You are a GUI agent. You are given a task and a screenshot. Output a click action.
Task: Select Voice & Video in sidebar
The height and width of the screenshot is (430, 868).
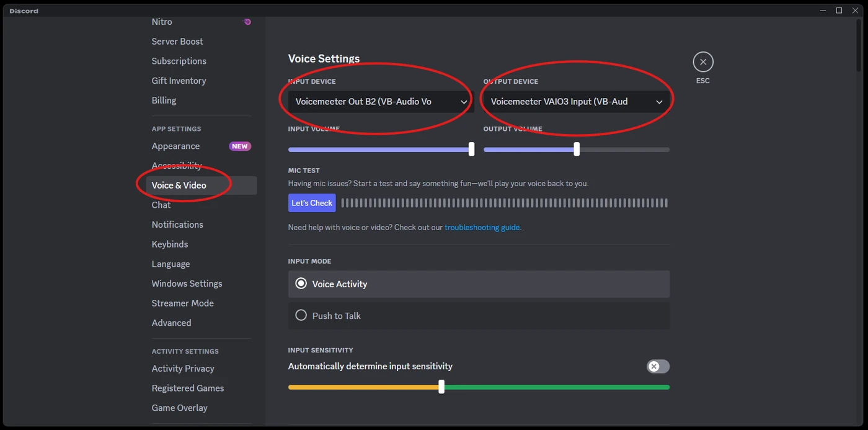[x=201, y=186]
